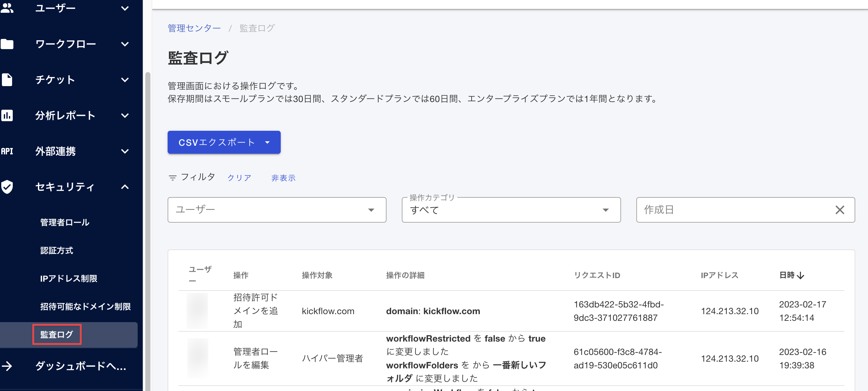
Task: Go to ダッシュボードへ... in the sidebar
Action: pyautogui.click(x=81, y=366)
